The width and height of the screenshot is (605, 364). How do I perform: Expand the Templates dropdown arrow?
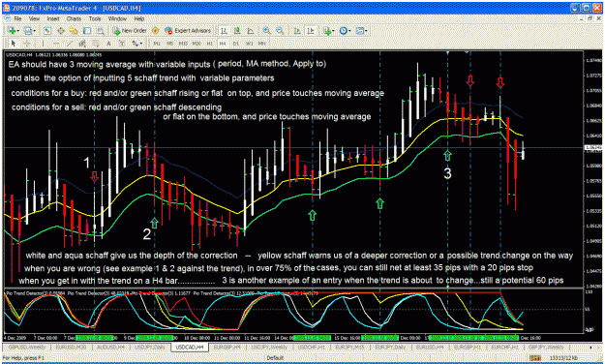tap(366, 31)
